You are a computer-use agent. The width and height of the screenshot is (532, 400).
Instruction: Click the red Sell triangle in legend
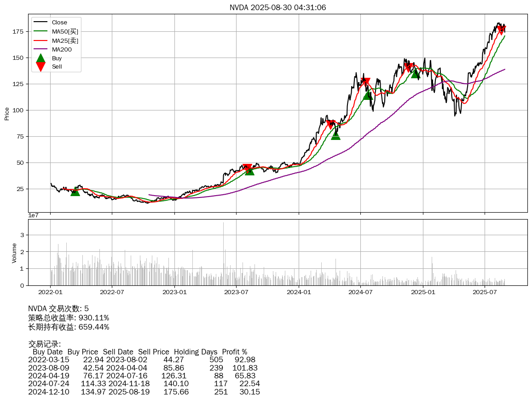point(40,67)
